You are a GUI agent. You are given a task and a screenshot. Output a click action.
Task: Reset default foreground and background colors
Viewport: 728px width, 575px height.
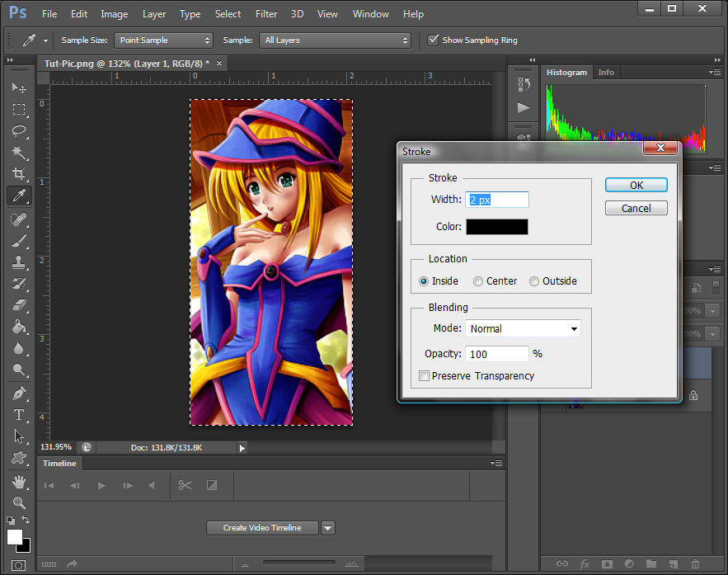pos(10,521)
